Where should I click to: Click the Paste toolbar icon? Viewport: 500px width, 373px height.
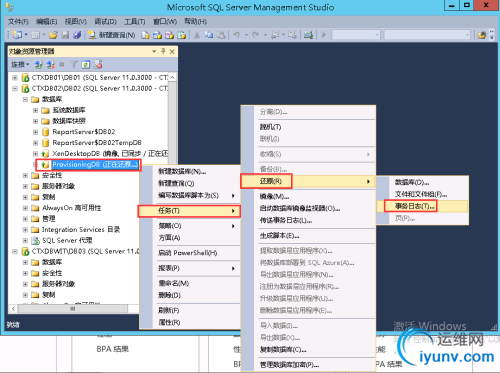point(221,35)
